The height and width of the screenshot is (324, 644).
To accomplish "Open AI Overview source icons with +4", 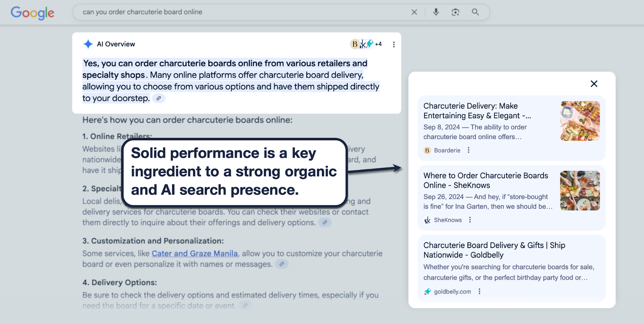I will point(366,44).
